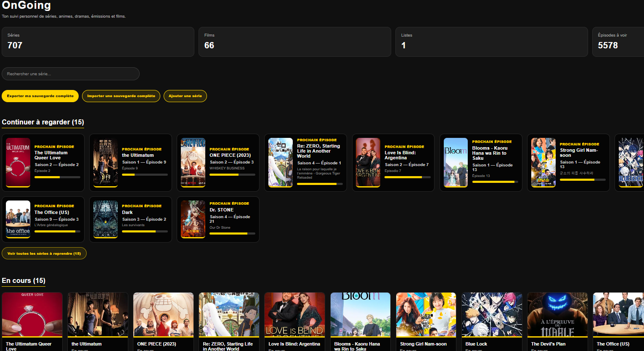Open "Voir toutes les séries à reprendre (15)"
Viewport: 644px width, 351px height.
(44, 253)
